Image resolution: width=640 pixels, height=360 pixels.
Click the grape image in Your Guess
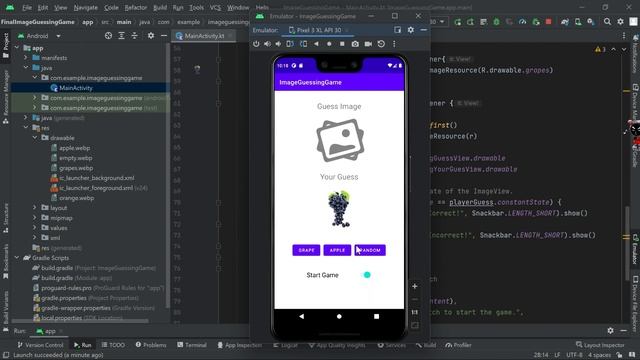[x=339, y=209]
